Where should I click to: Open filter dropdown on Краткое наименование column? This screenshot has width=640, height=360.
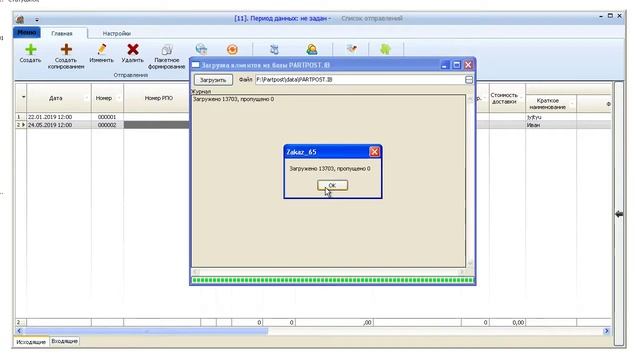pos(572,104)
